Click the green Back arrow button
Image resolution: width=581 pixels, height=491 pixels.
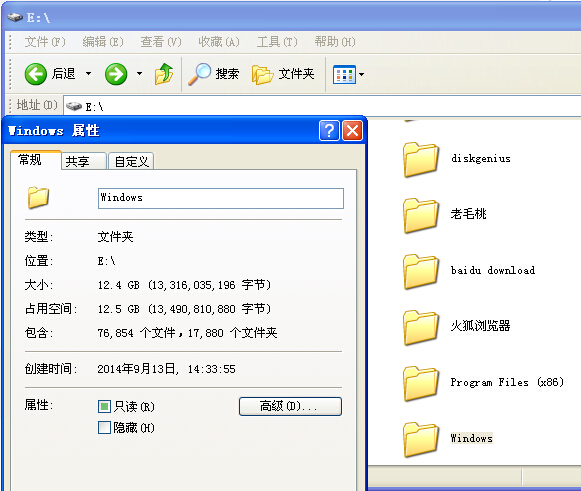[x=36, y=74]
